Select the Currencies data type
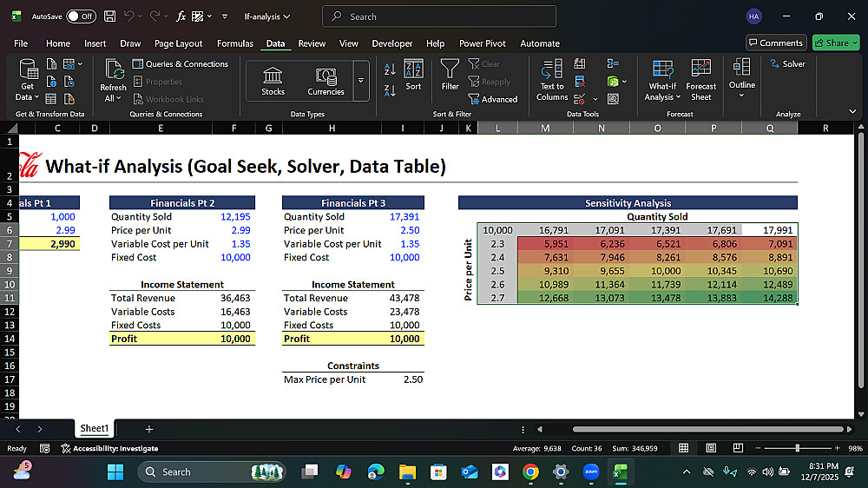 pos(325,82)
